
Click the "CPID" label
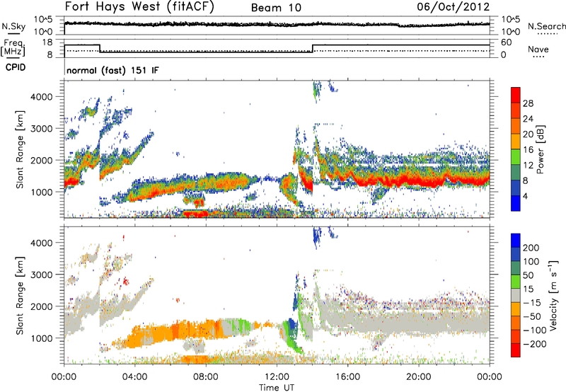pos(16,67)
